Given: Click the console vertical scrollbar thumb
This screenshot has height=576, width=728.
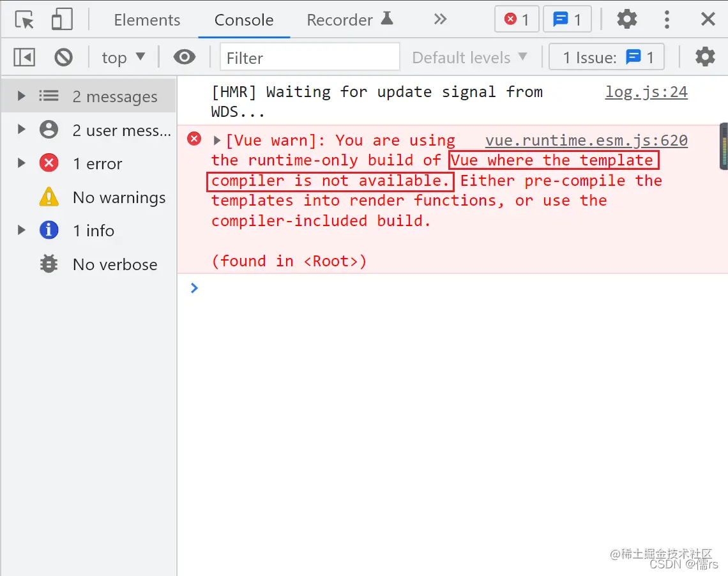Looking at the screenshot, I should 724,146.
